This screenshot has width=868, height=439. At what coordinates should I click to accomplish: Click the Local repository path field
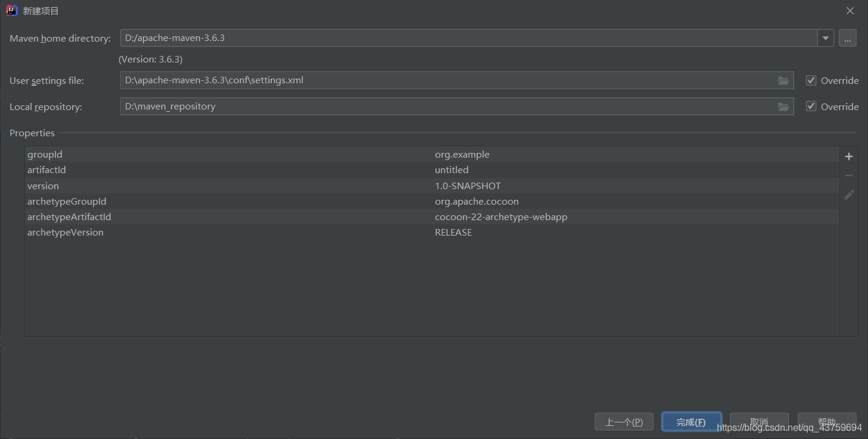[x=457, y=106]
